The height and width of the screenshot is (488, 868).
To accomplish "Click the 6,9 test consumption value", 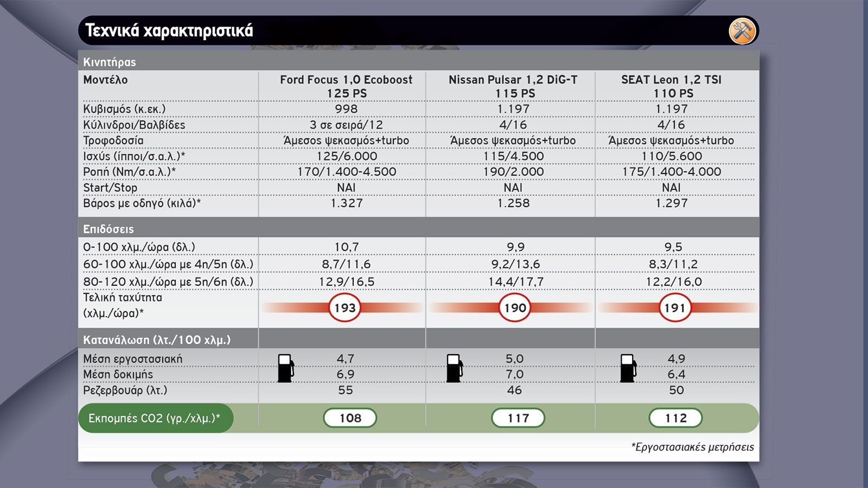I will (x=346, y=375).
